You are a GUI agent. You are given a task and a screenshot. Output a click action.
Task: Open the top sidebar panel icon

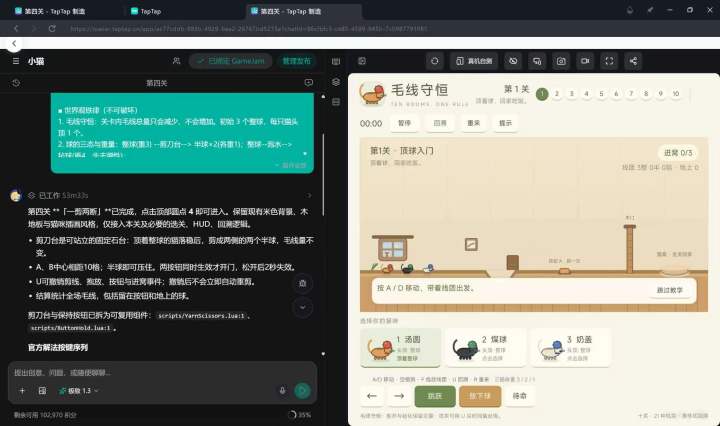336,62
